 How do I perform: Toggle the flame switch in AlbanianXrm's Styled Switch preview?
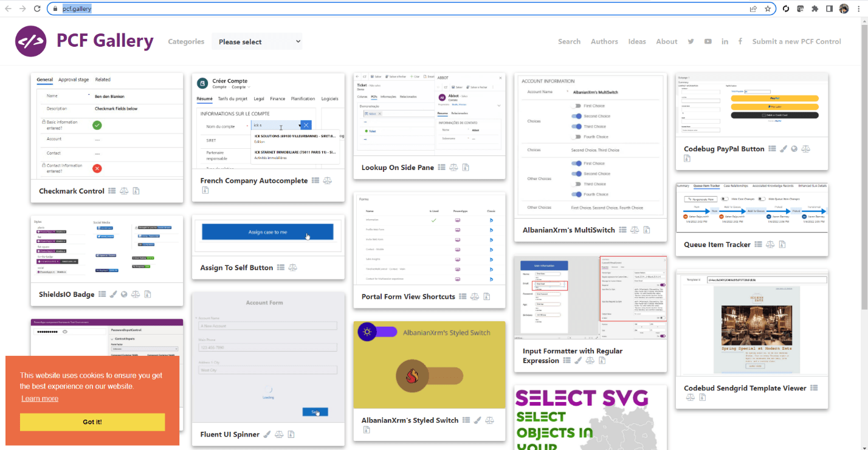[x=413, y=376]
